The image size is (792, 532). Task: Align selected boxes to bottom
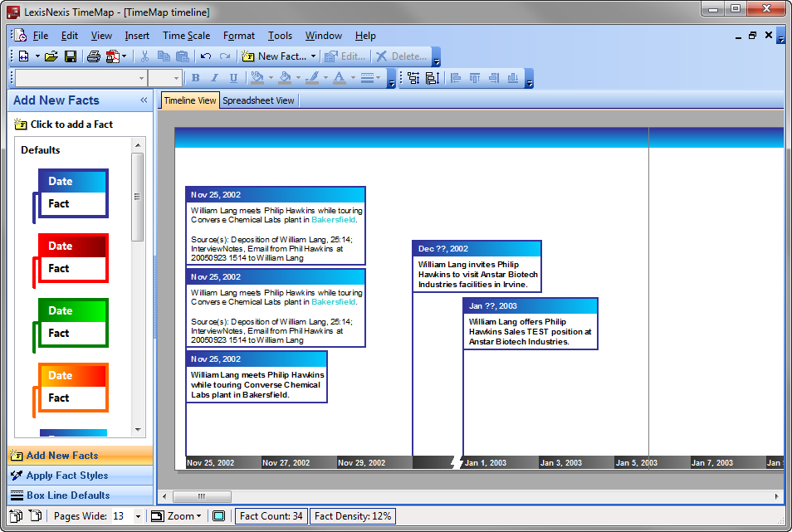tap(513, 78)
